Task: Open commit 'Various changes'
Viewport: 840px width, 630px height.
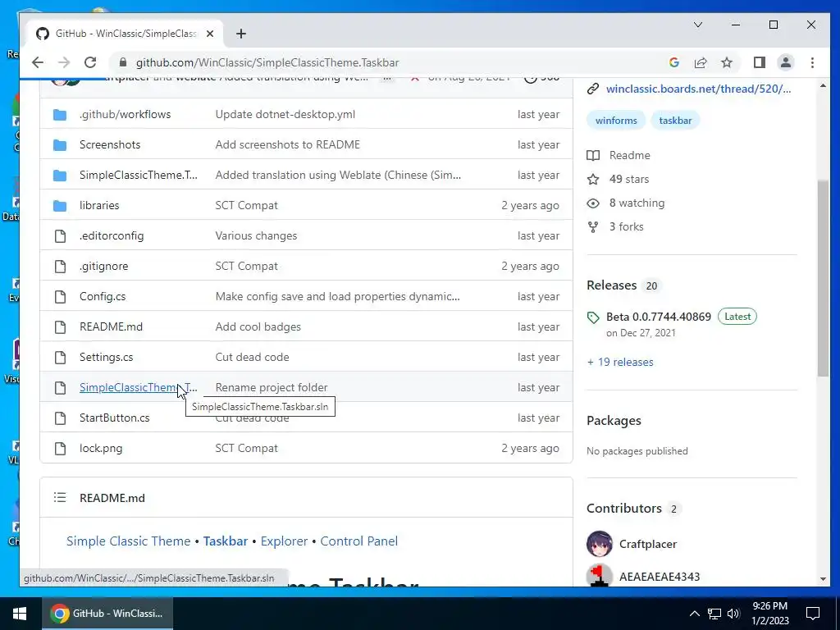Action: pos(256,235)
